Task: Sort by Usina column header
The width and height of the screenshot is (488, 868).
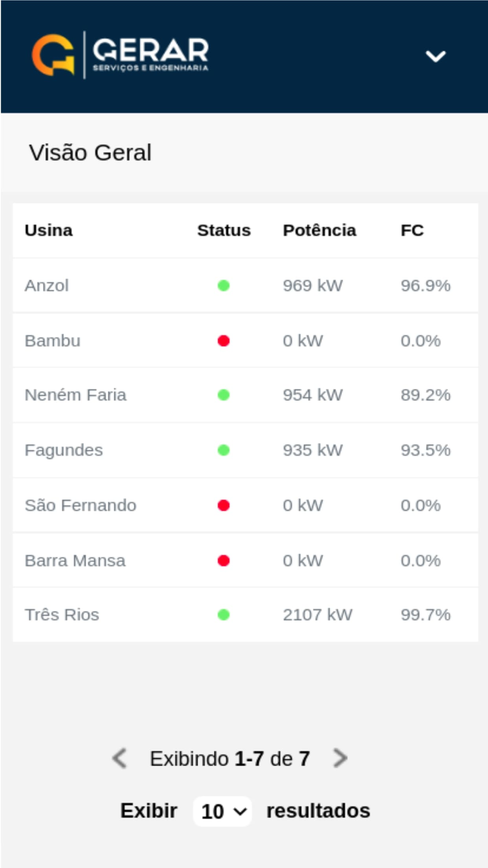Action: (x=49, y=230)
